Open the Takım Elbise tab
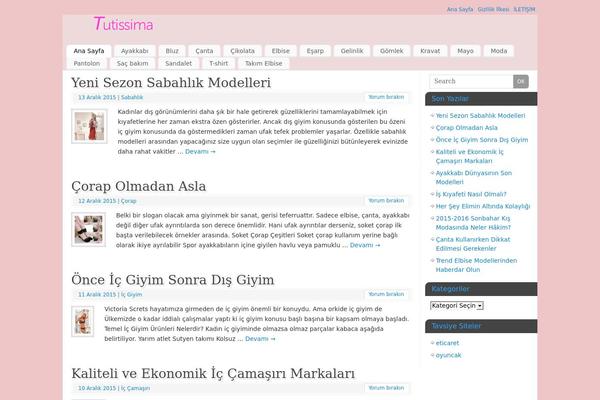 [x=264, y=64]
